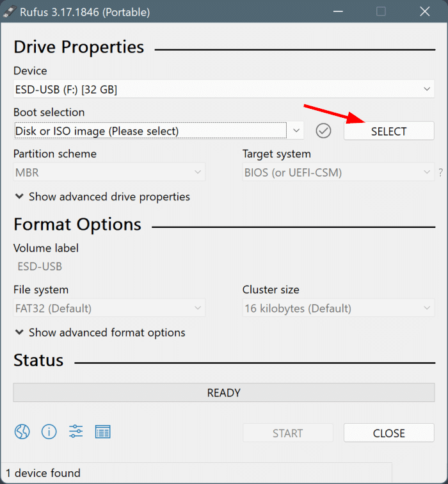Viewport: 448px width, 484px height.
Task: Click the SELECT button
Action: pyautogui.click(x=388, y=131)
